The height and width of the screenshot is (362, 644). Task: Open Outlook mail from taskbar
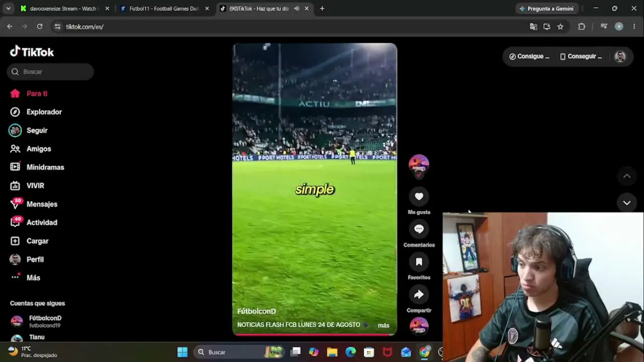[x=406, y=352]
